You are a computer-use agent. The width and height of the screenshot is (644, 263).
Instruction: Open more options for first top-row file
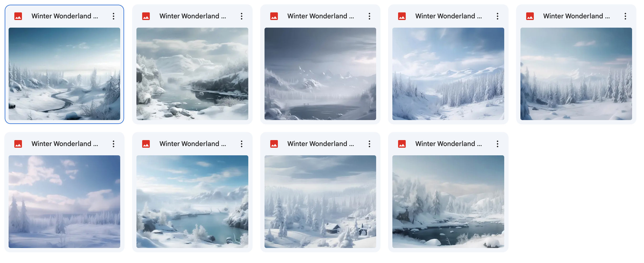pyautogui.click(x=114, y=16)
